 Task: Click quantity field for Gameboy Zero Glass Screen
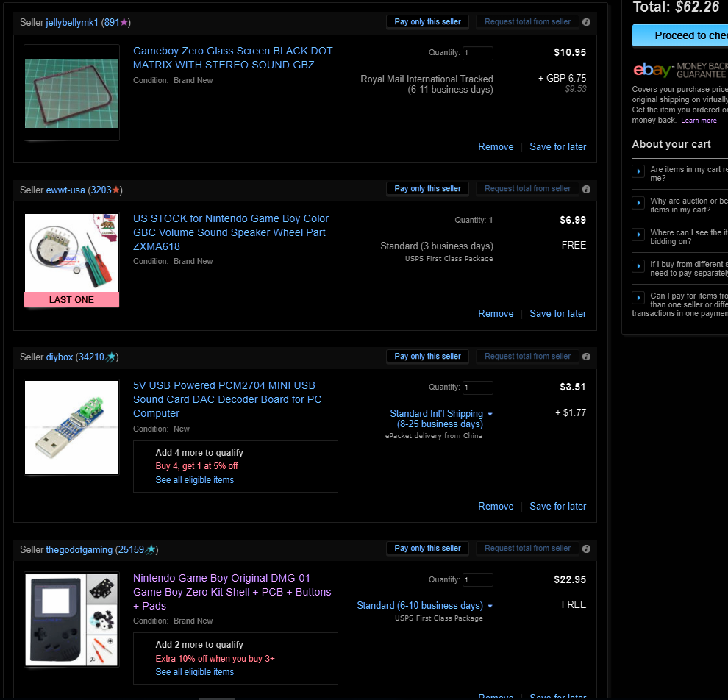[x=478, y=53]
